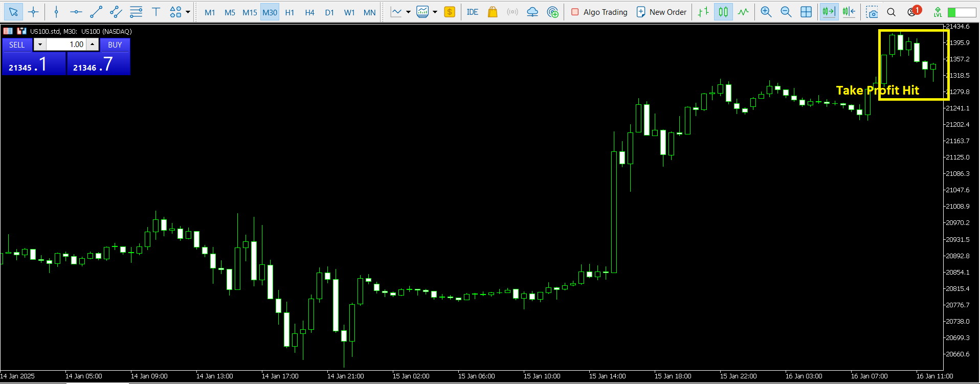980x384 pixels.
Task: Zoom in on the chart
Action: coord(766,12)
